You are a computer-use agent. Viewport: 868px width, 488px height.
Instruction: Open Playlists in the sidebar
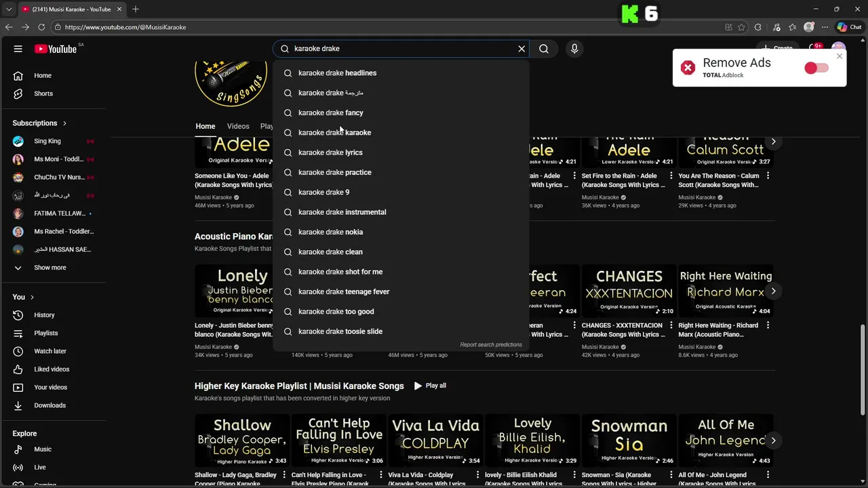pyautogui.click(x=53, y=333)
